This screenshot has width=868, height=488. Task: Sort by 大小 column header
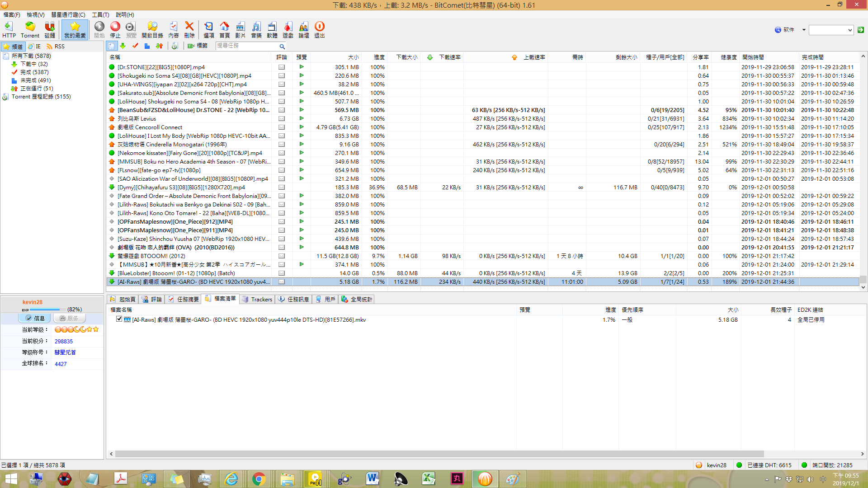(x=335, y=57)
